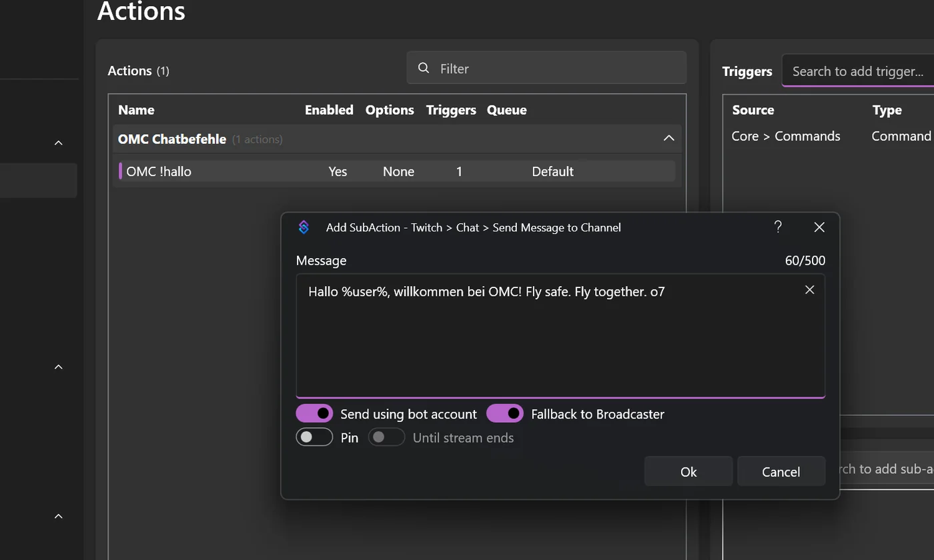
Task: Click the Default queue value
Action: point(553,171)
